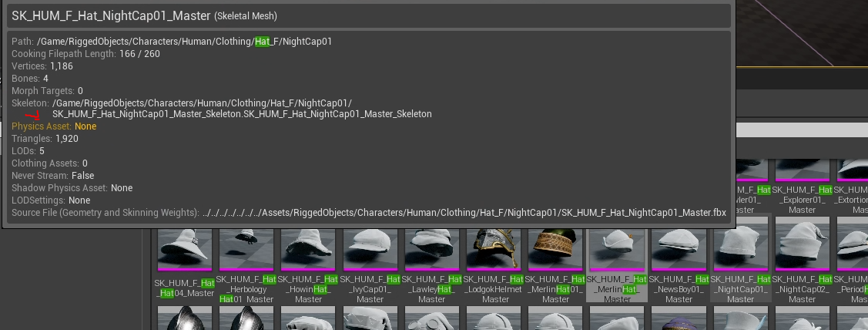
Task: Click the highlighted MerlinHat_ Master tile
Action: click(617, 265)
